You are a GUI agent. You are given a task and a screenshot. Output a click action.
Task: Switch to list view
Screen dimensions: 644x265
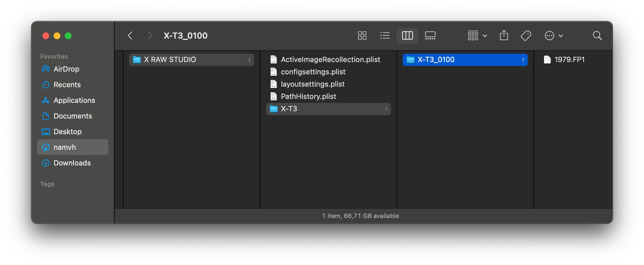pos(385,36)
